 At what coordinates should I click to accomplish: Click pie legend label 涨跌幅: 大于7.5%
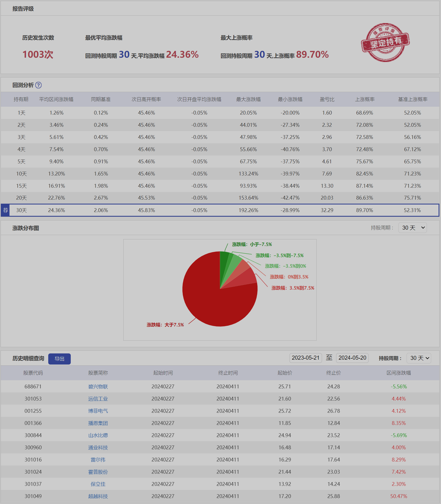pyautogui.click(x=165, y=325)
